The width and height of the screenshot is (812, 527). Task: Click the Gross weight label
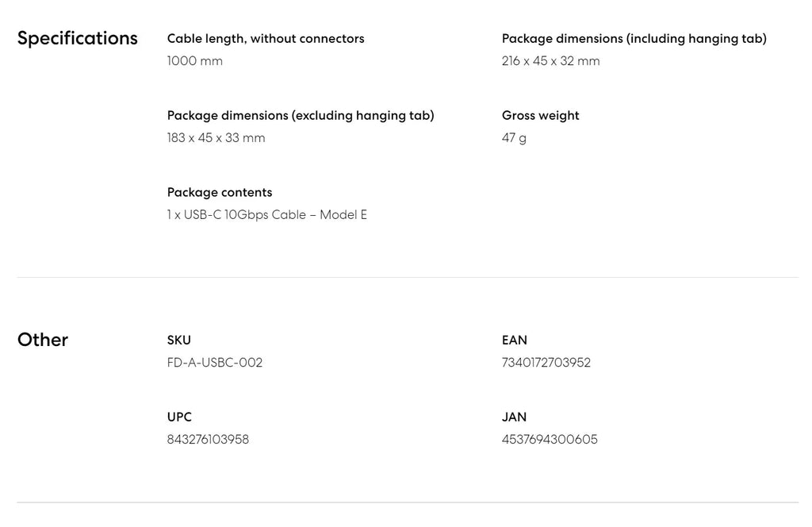point(540,116)
